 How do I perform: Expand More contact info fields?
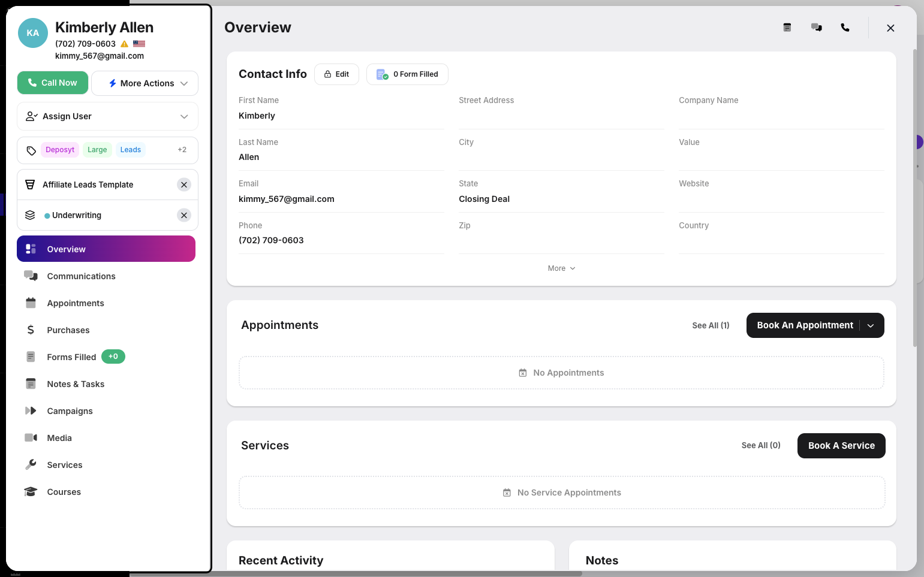coord(561,268)
